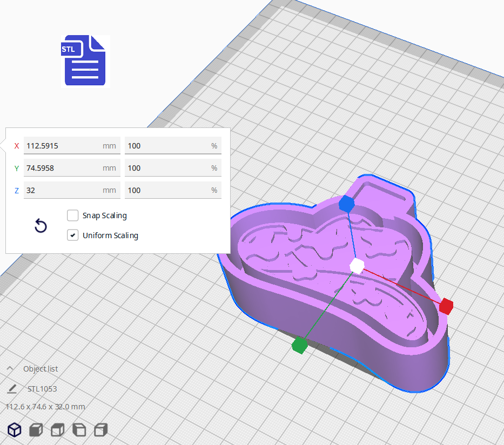This screenshot has height=445, width=504.
Task: Collapse the Object list chevron
Action: [10, 369]
